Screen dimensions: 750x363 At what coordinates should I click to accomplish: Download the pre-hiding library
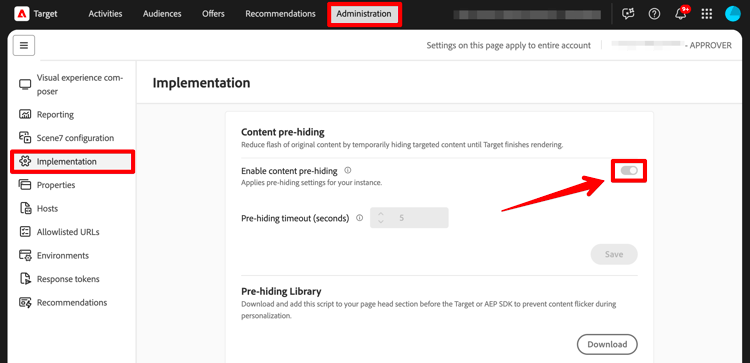[607, 344]
